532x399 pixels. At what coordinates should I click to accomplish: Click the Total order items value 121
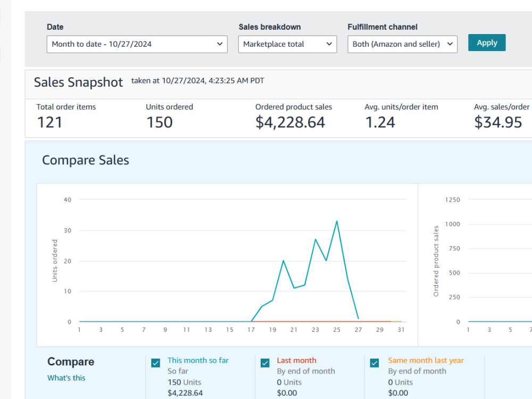pyautogui.click(x=49, y=122)
